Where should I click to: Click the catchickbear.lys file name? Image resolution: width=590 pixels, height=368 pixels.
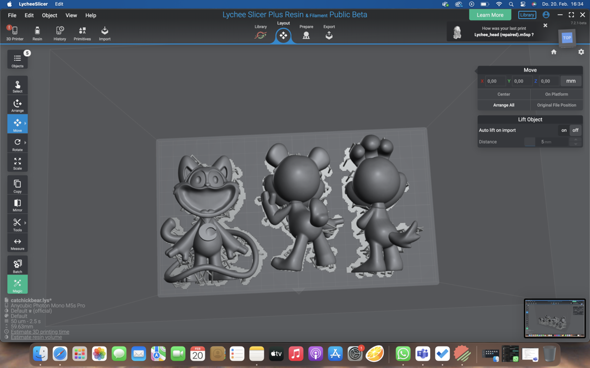[31, 300]
